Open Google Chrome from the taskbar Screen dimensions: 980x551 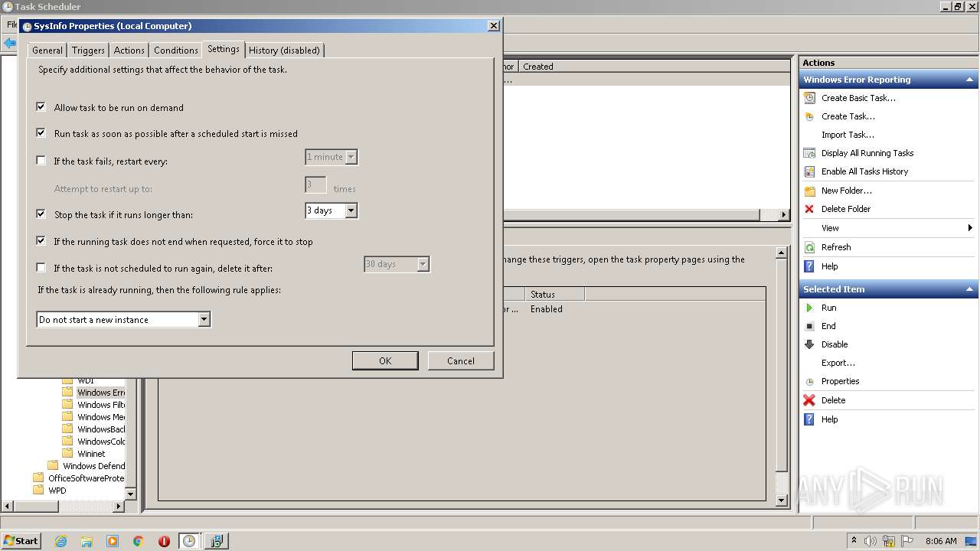(139, 541)
